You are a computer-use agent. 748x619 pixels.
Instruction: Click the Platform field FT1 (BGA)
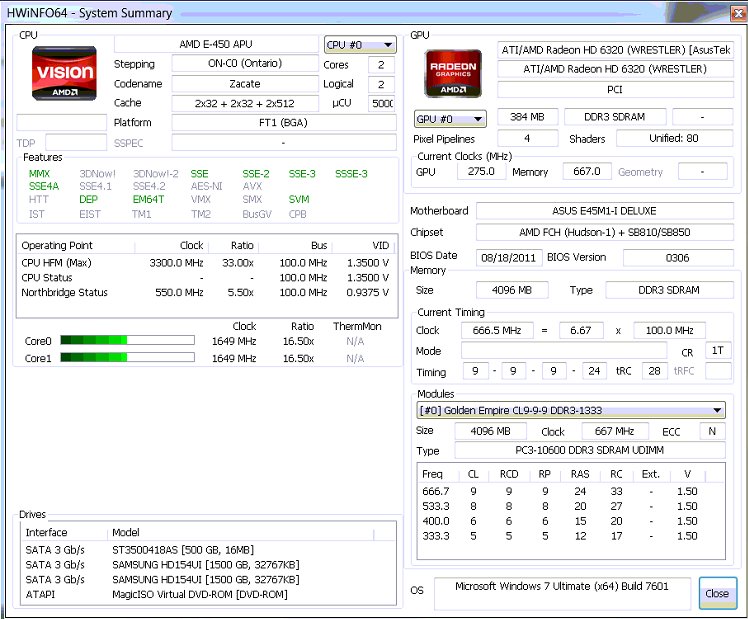tap(284, 123)
